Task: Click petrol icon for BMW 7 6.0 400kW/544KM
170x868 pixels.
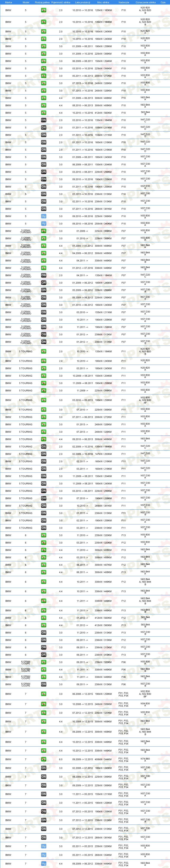Action: (x=43, y=759)
